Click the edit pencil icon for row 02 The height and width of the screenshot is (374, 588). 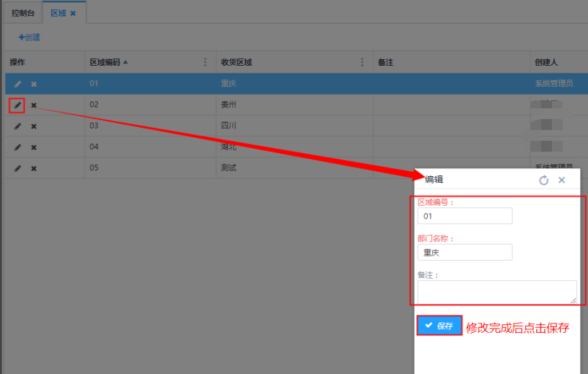click(17, 105)
